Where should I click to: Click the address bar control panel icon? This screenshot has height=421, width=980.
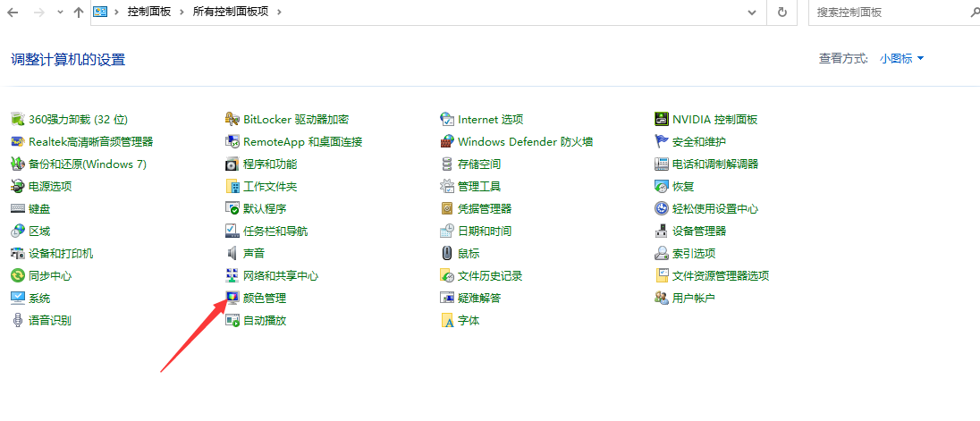99,12
